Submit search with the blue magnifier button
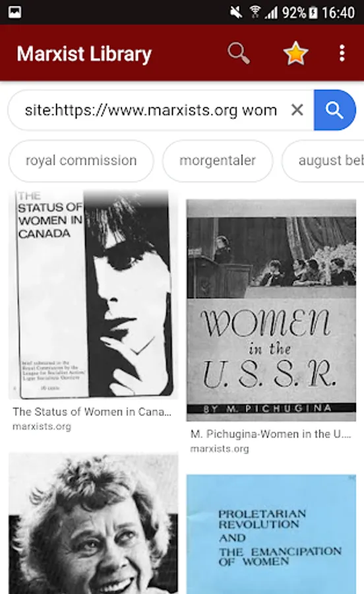 click(x=334, y=110)
